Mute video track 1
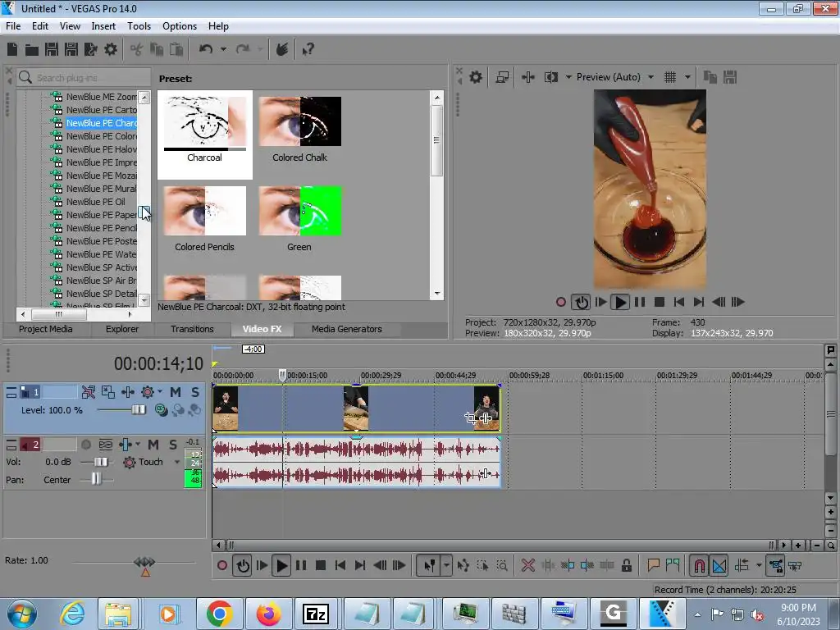Screen dimensions: 840x630 (x=176, y=392)
